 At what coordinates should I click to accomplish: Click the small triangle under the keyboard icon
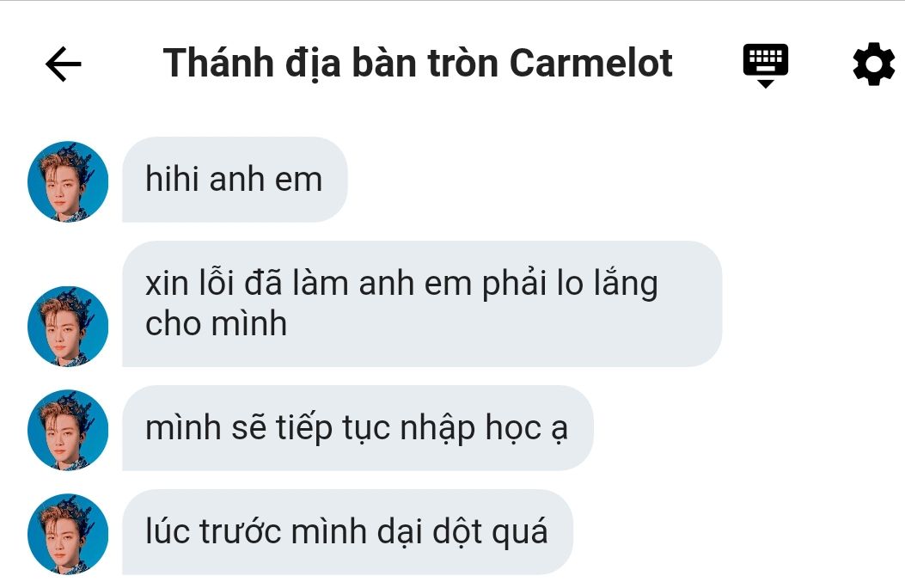(765, 84)
